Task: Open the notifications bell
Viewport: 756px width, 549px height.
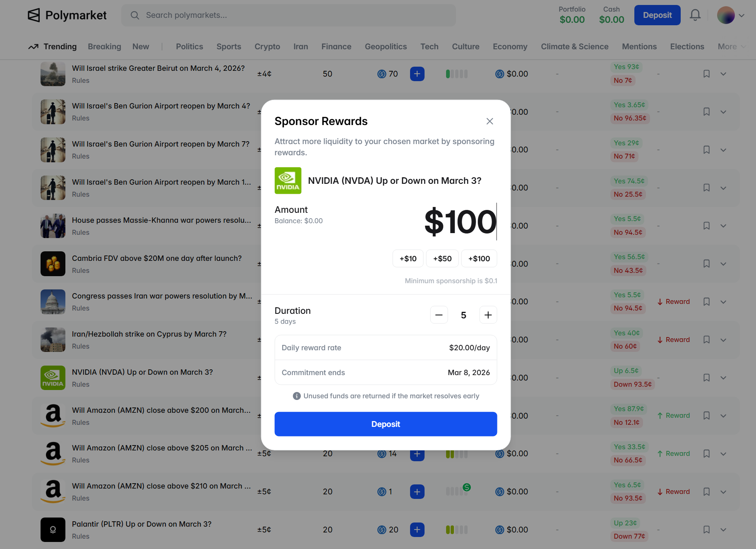Action: 695,15
